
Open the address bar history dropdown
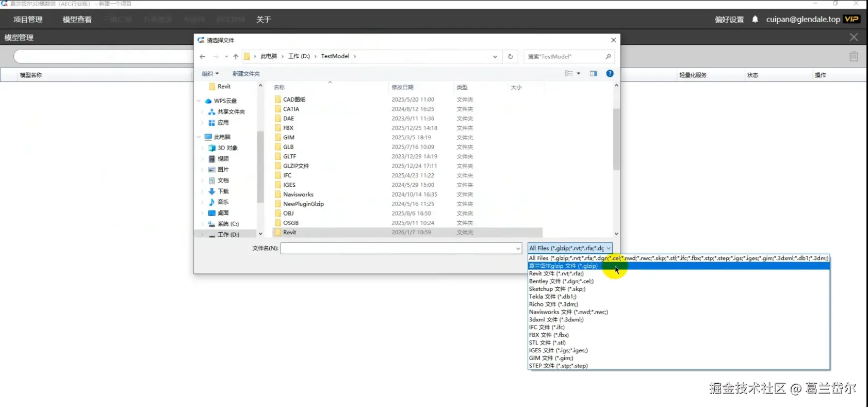pyautogui.click(x=495, y=57)
